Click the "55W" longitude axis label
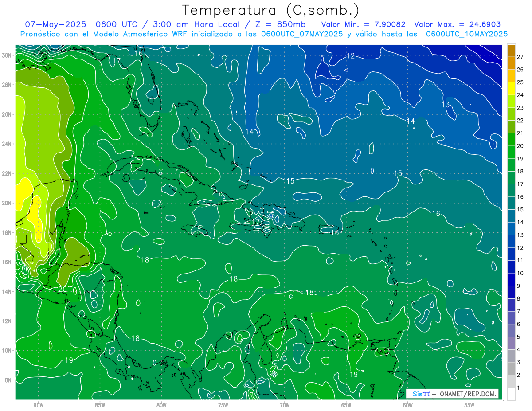Screen dimensions: 532x411 tap(469, 405)
